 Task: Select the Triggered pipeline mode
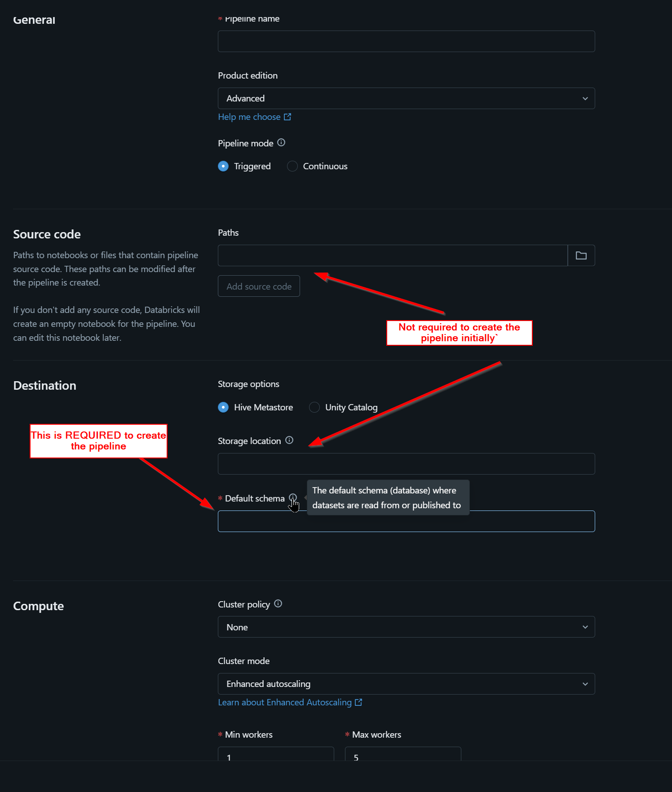pos(223,166)
